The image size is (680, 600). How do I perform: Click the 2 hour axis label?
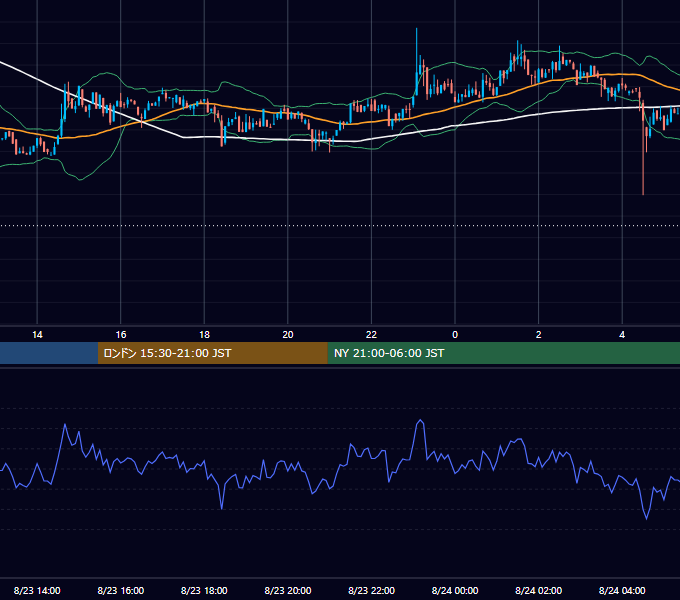(539, 335)
